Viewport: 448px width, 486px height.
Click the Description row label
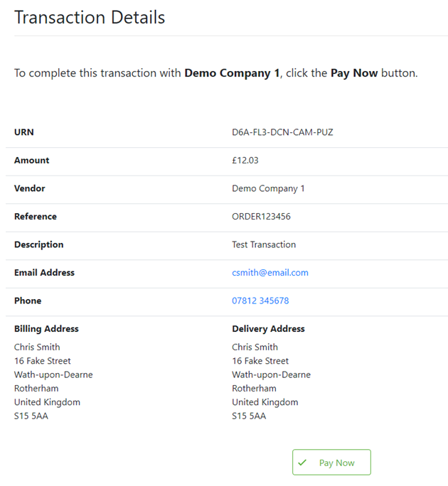(39, 244)
